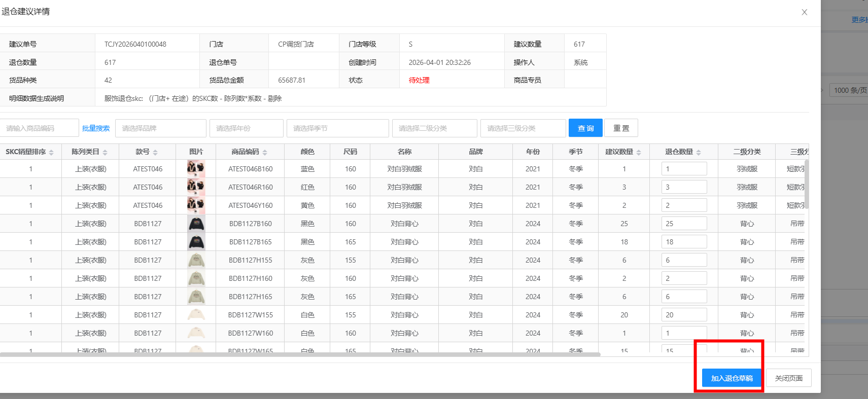The width and height of the screenshot is (868, 399).
Task: Close the 退仓建议详情 dialog with X
Action: (x=804, y=12)
